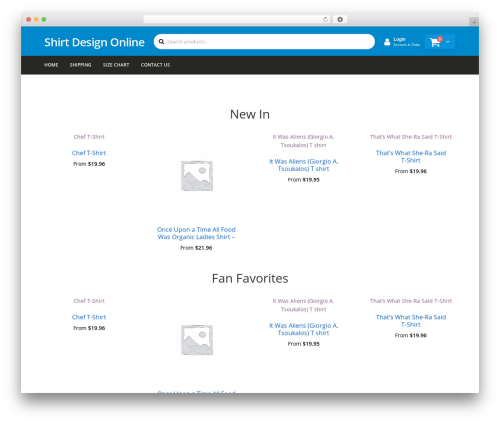The image size is (500, 423).
Task: Open Chef T-Shirt blue link in New In
Action: (x=89, y=153)
